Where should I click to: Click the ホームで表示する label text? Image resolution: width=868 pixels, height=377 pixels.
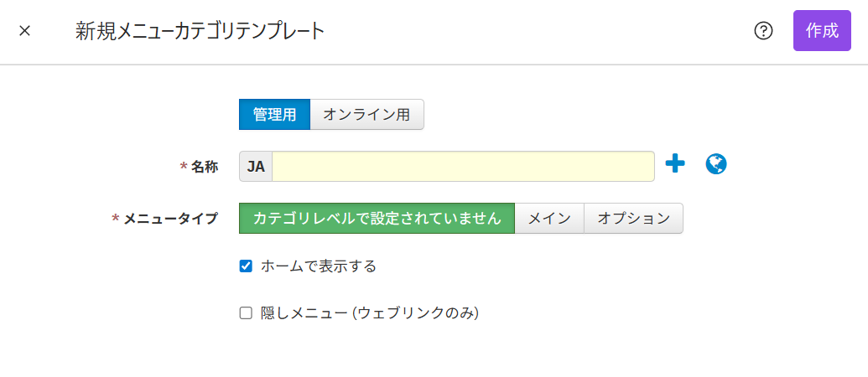[319, 266]
